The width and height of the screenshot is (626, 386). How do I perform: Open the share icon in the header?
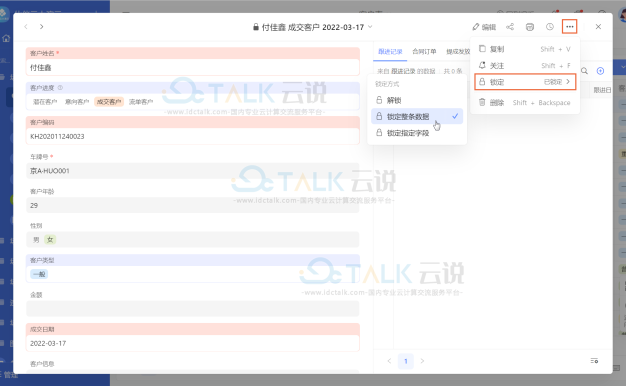tap(510, 27)
